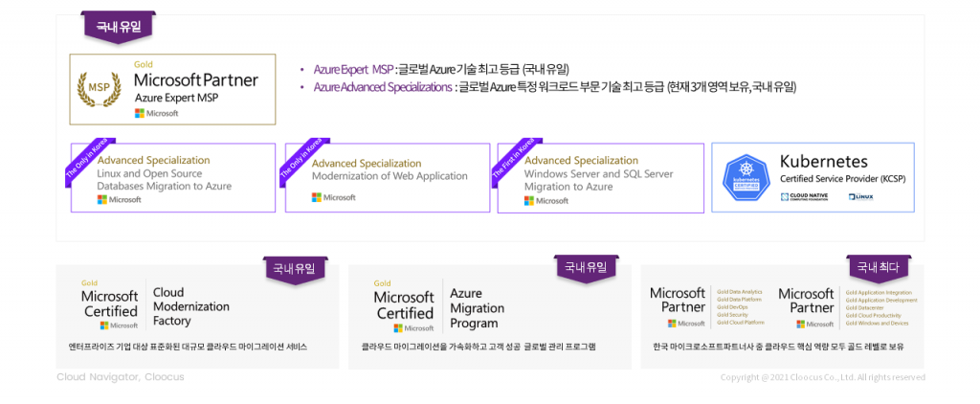The image size is (980, 404).
Task: Click 'Microsoft Certified' beside Azure Migration Program
Action: point(404,304)
